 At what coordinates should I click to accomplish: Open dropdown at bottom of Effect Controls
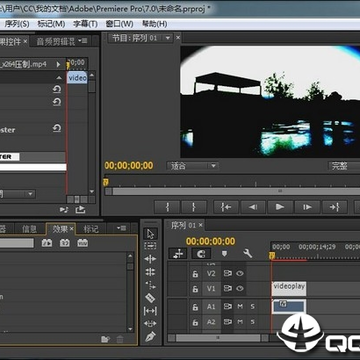[x=17, y=194]
